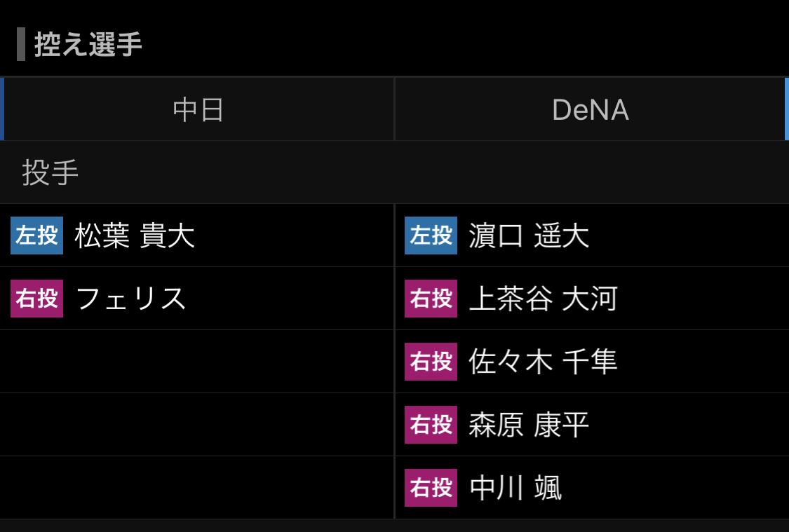Switch to the 中日 team column header

[198, 109]
